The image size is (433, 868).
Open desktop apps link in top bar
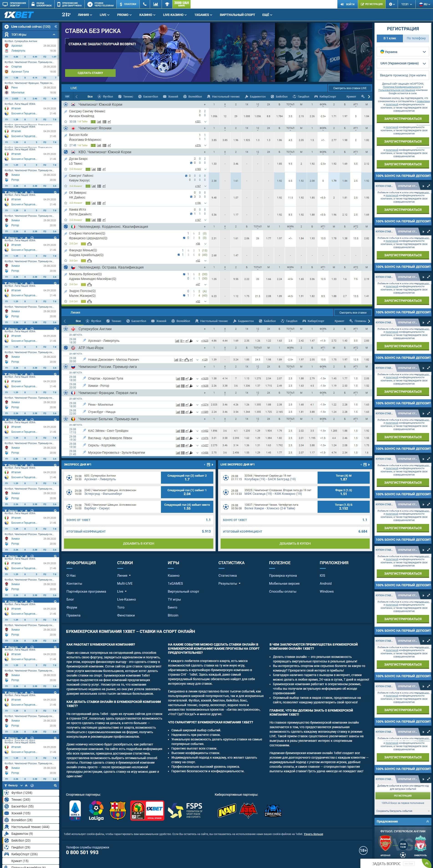(14, 4)
